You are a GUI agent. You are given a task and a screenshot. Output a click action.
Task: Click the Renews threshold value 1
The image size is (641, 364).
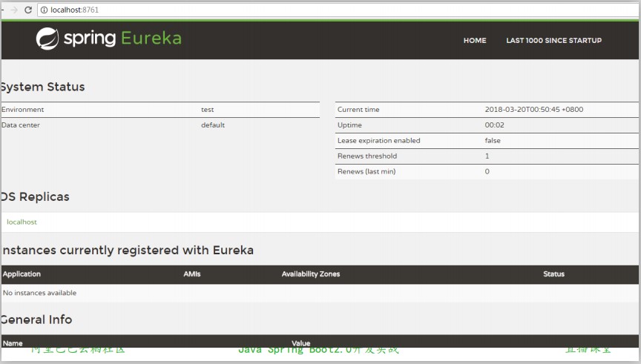tap(487, 156)
